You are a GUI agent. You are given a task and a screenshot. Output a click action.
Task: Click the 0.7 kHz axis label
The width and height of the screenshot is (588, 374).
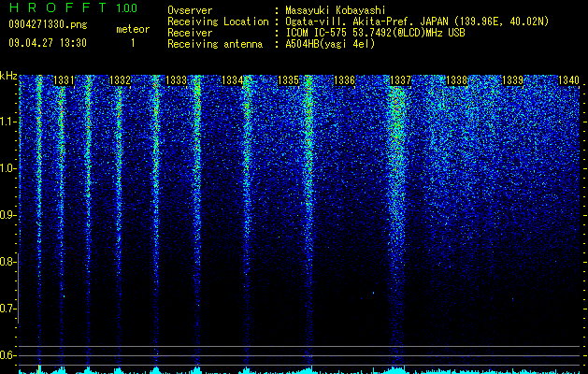pyautogui.click(x=7, y=309)
